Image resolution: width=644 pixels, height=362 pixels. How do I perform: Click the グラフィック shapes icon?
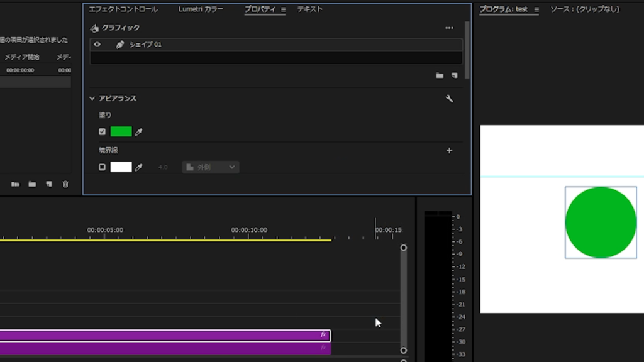coord(94,28)
